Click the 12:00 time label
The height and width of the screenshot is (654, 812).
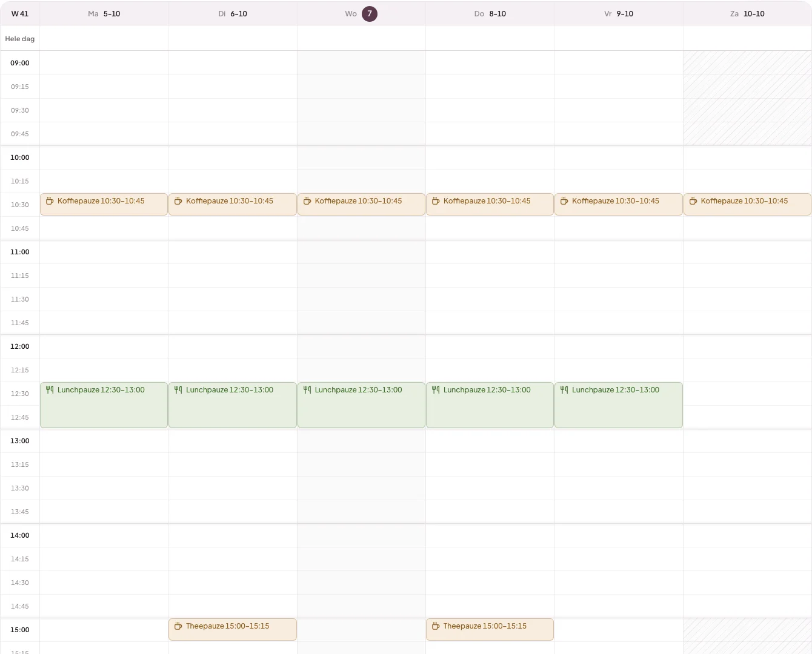[20, 346]
